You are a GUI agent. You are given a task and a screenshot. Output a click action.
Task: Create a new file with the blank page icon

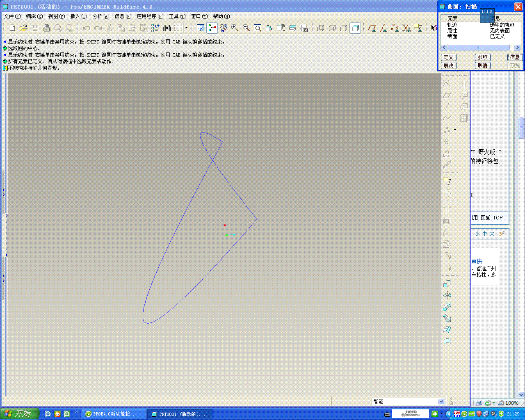pyautogui.click(x=12, y=28)
